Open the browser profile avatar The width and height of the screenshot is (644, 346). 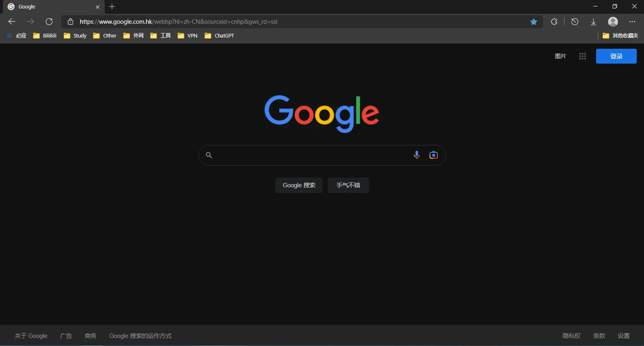(613, 22)
